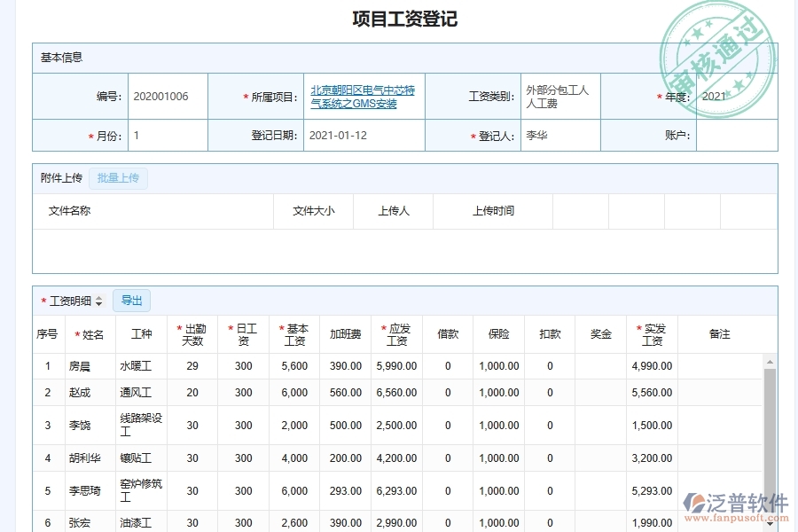Select the row for 房晨

click(80, 366)
